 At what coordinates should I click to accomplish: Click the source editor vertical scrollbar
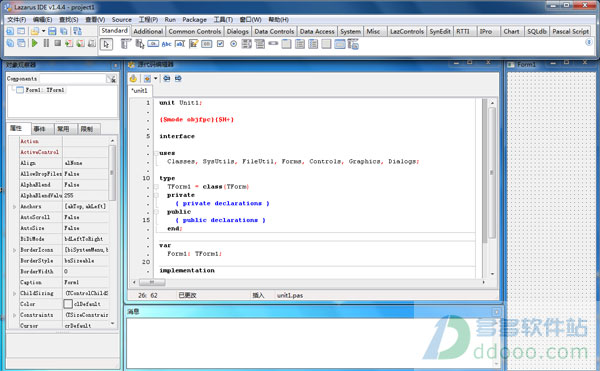pyautogui.click(x=492, y=188)
